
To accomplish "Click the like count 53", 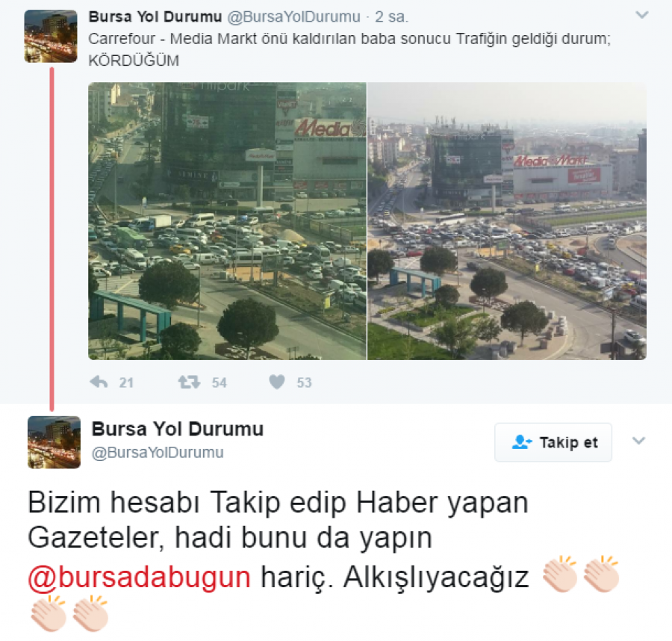I will point(305,383).
